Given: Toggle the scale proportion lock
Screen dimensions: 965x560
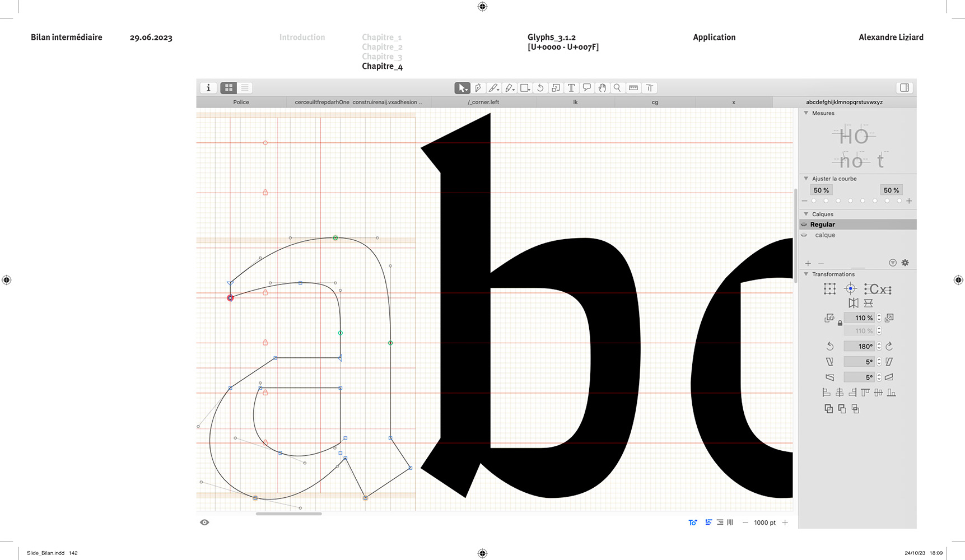Looking at the screenshot, I should 840,323.
